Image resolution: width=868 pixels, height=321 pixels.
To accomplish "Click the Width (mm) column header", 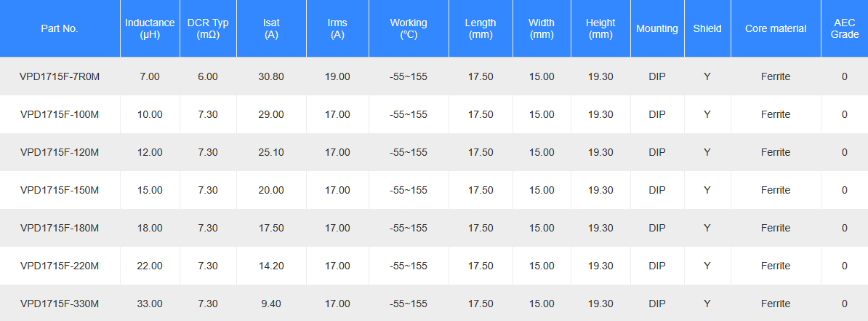I will 542,28.
